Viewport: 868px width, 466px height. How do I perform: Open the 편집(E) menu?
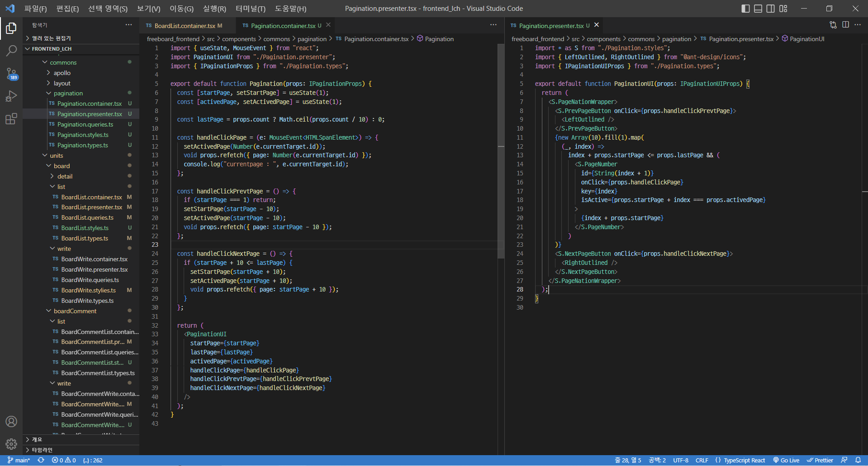[67, 9]
